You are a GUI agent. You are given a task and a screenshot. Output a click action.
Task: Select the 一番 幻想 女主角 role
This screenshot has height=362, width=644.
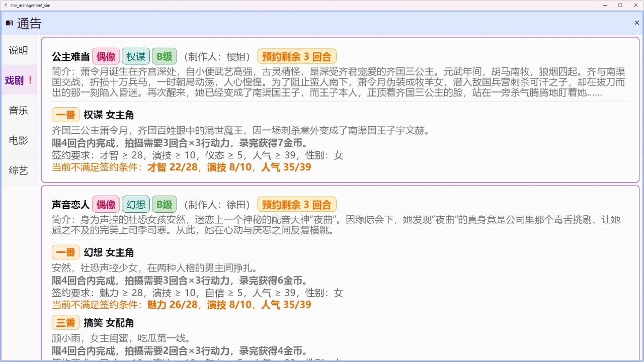pos(93,252)
